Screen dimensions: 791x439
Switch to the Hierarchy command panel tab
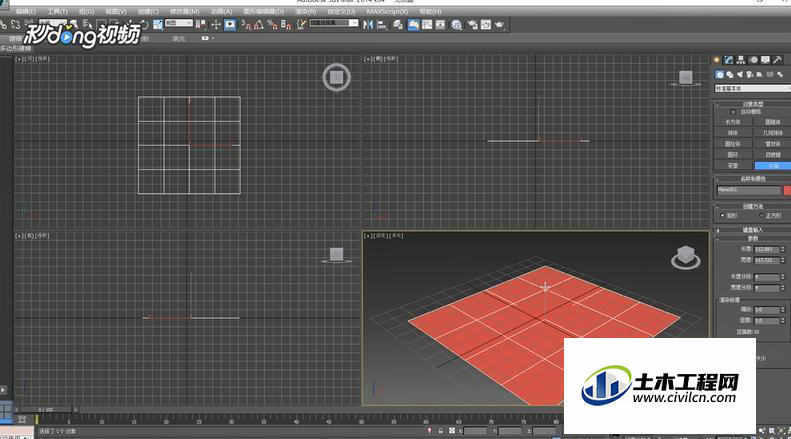click(x=741, y=60)
